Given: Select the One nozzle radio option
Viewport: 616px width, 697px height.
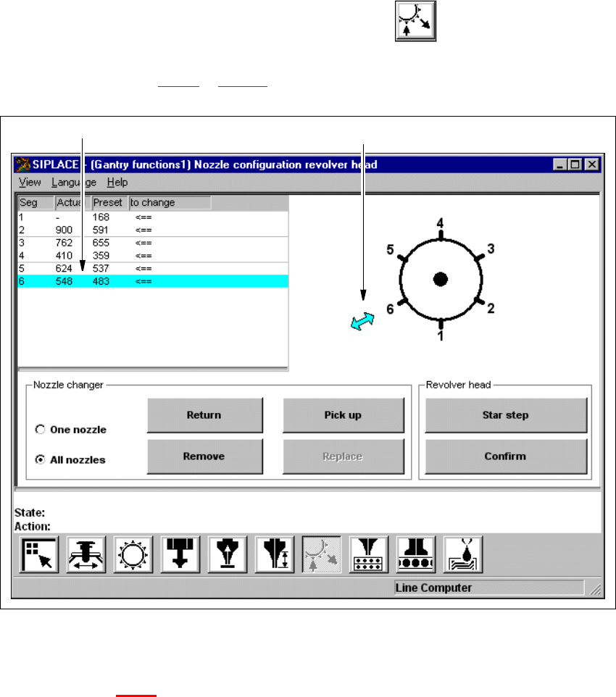Looking at the screenshot, I should [41, 430].
